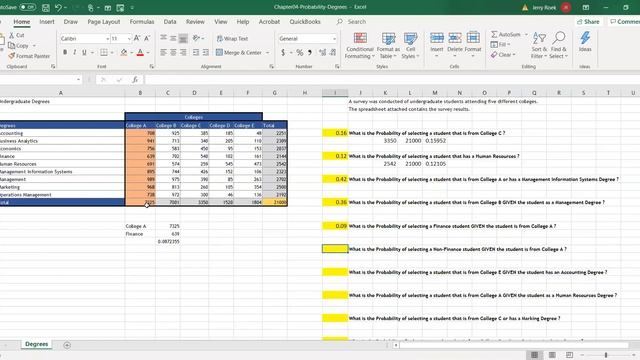Open the font size dropdown

pos(129,39)
